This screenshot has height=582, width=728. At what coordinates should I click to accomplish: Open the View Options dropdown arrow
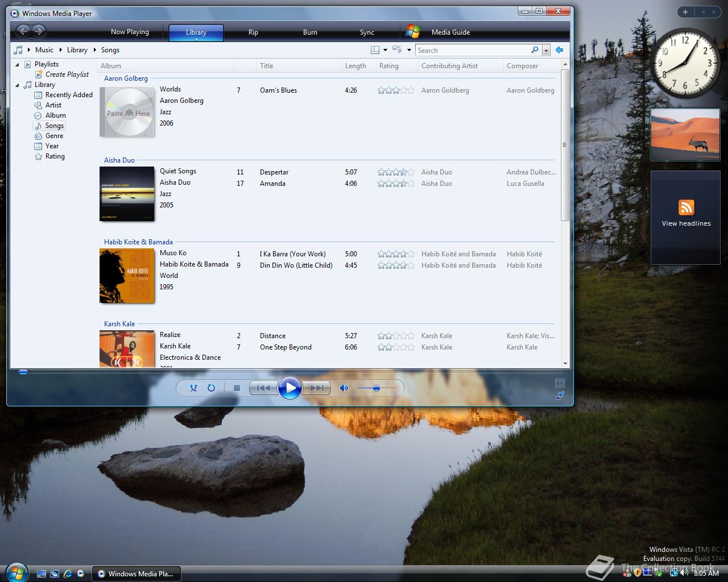coord(409,50)
